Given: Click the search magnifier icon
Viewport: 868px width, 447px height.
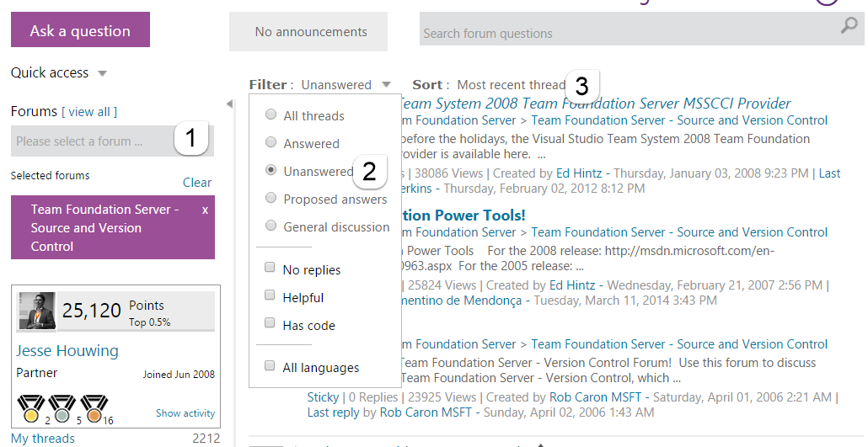Looking at the screenshot, I should 849,25.
